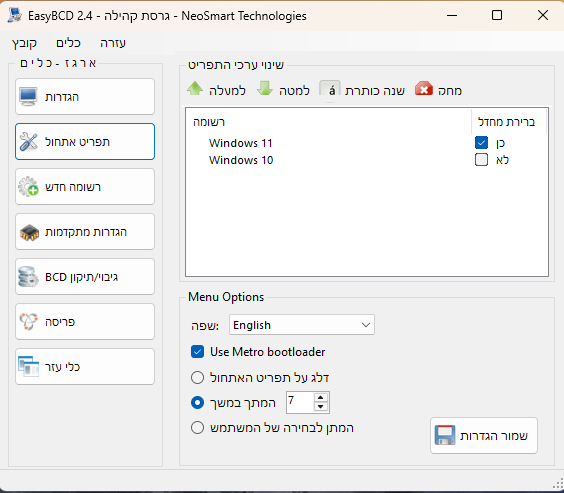Click the red delete X icon
Screen dimensions: 564x493
click(424, 89)
